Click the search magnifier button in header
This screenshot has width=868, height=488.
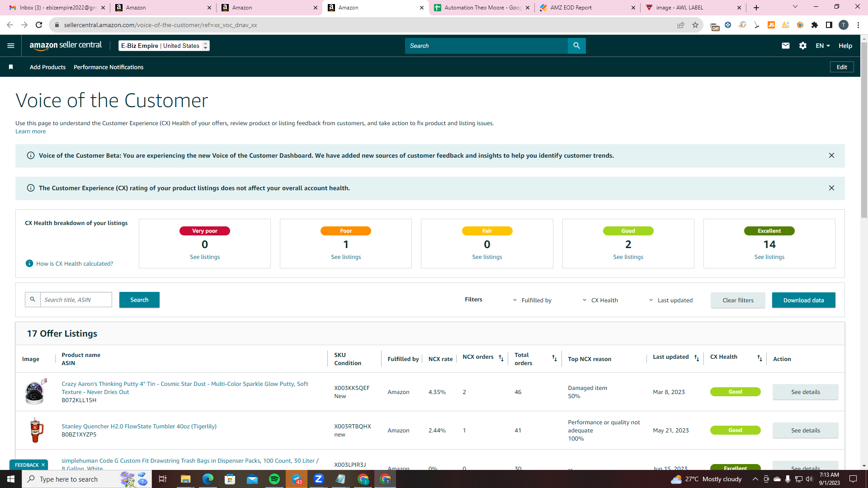coord(576,46)
